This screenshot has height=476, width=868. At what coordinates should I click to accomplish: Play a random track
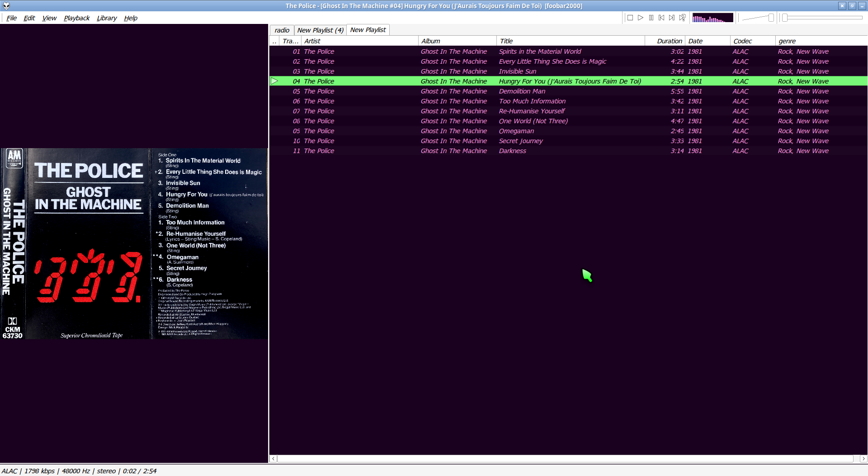point(682,18)
